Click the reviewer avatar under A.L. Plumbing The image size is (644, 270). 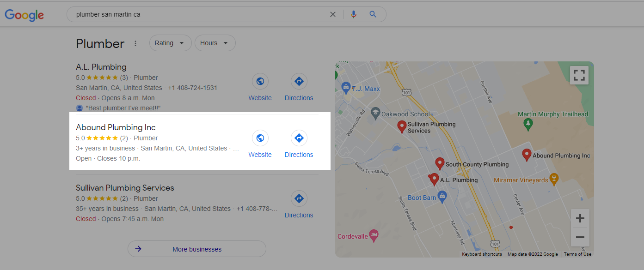(80, 108)
